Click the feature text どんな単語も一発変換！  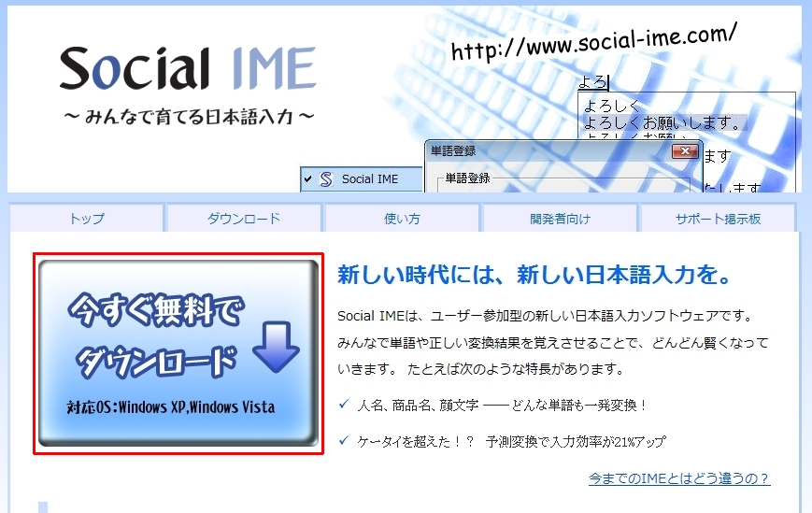tap(579, 405)
